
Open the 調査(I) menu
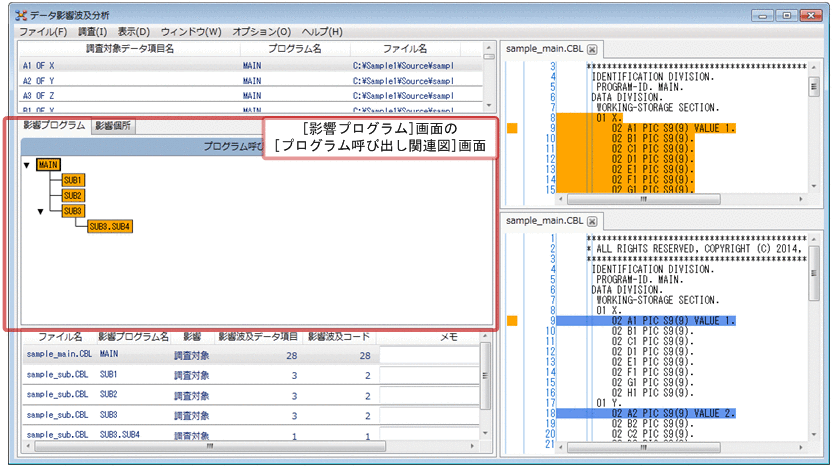pos(92,32)
